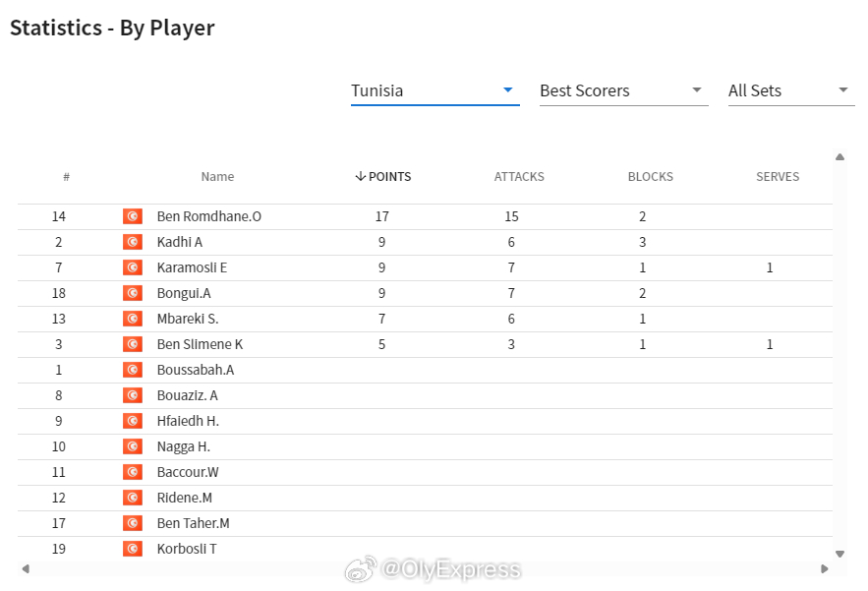Sort table by BLOCKS column
The image size is (868, 591).
point(651,177)
